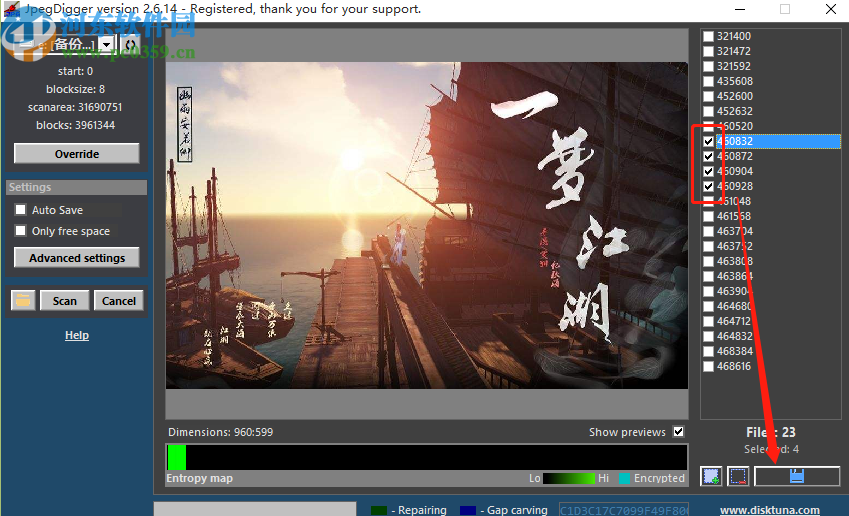The image size is (849, 516).
Task: Click the Override button
Action: [76, 154]
